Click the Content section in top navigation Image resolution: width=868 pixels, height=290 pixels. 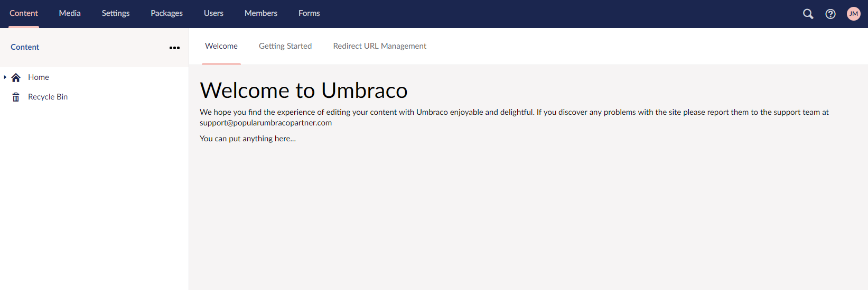(x=24, y=13)
